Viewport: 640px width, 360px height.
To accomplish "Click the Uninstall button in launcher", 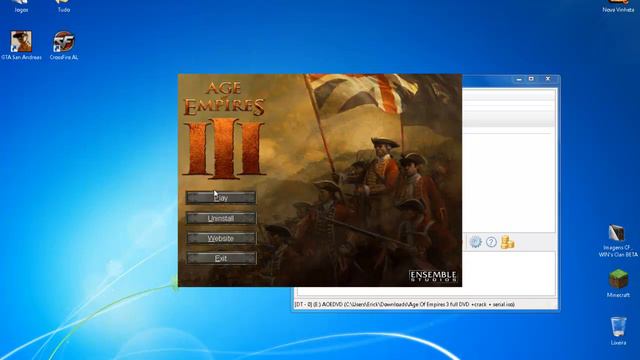I will [x=221, y=218].
